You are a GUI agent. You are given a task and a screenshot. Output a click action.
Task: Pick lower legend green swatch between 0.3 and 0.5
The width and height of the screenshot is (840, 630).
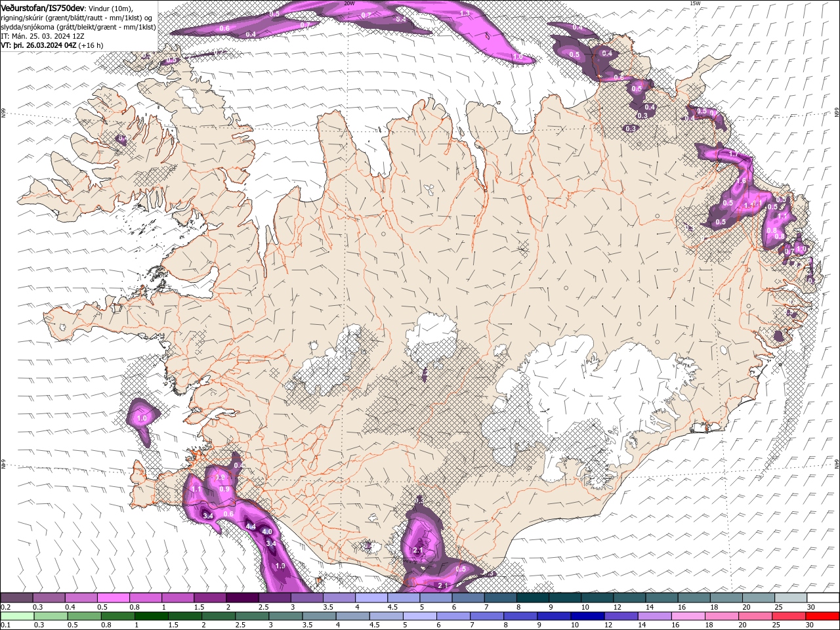[51, 616]
